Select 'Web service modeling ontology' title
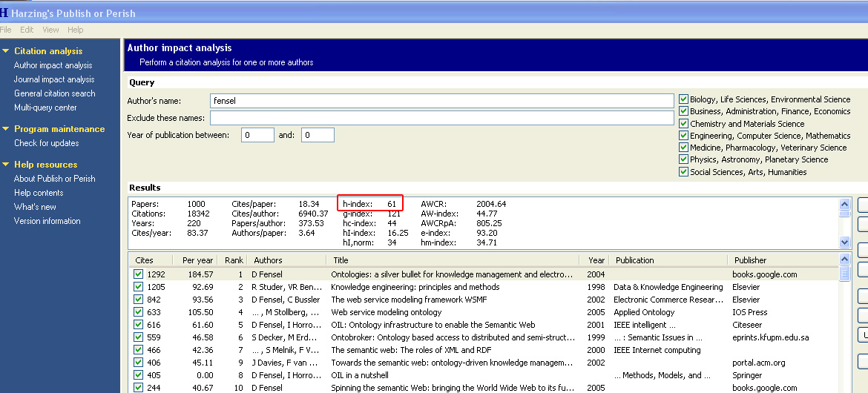Screen dimensions: 868x393 click(387, 312)
